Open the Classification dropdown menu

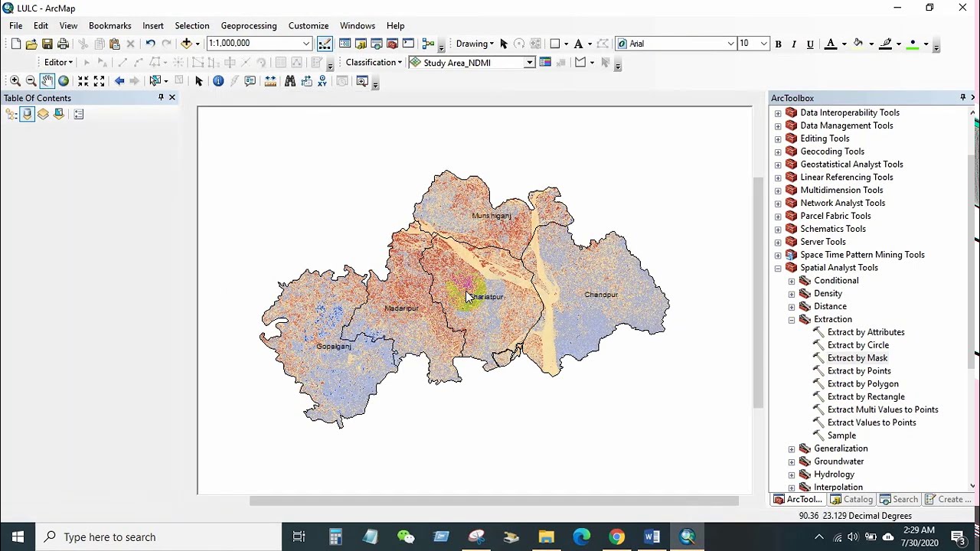point(374,62)
